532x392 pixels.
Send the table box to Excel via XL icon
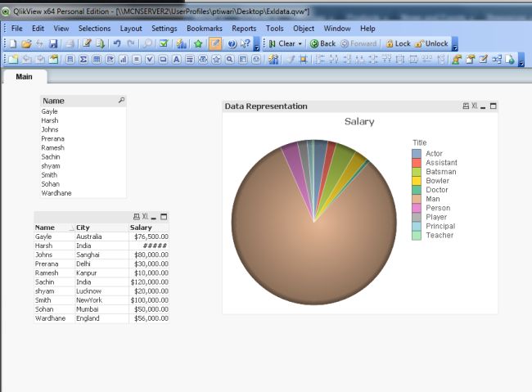145,217
